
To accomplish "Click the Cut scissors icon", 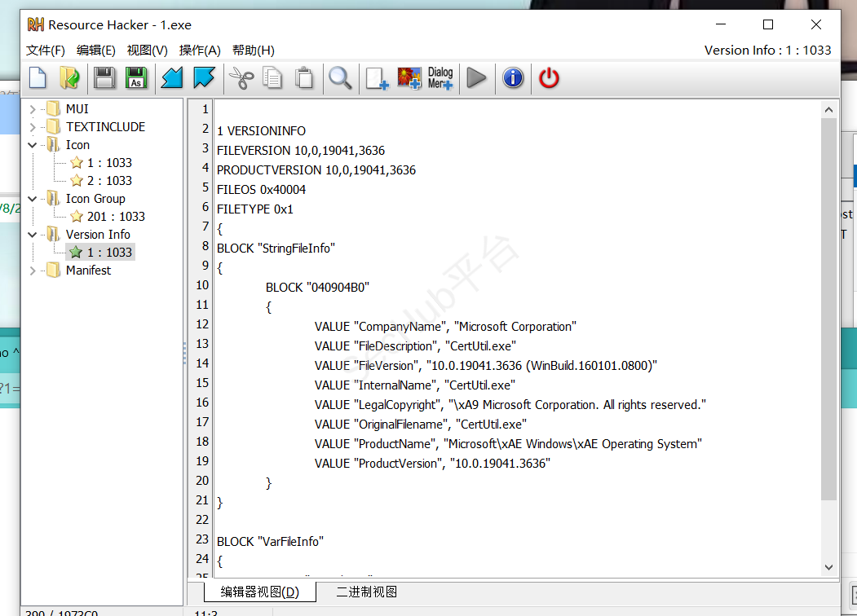I will click(x=241, y=78).
